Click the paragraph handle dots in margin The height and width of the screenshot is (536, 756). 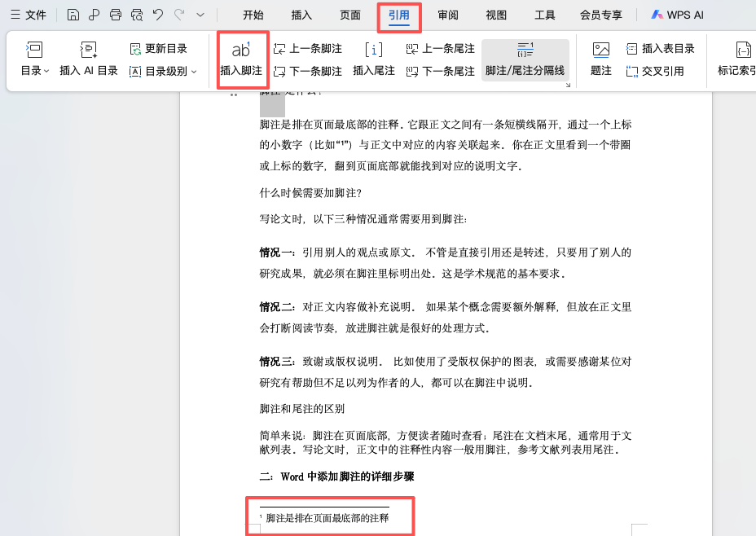pos(234,95)
